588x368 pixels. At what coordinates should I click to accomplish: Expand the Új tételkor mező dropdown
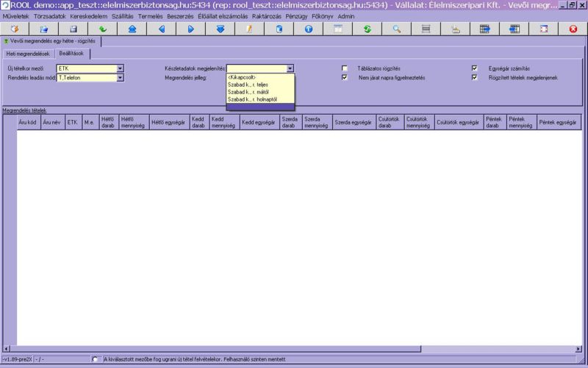pyautogui.click(x=120, y=68)
